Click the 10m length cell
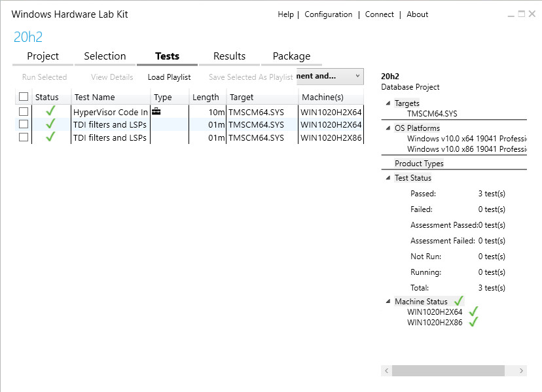This screenshot has height=392, width=542. click(217, 112)
